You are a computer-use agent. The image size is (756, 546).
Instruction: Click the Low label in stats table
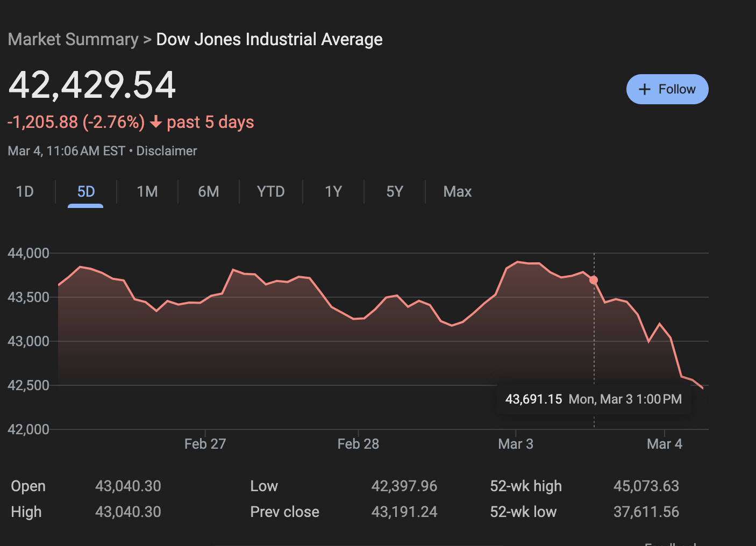[264, 486]
